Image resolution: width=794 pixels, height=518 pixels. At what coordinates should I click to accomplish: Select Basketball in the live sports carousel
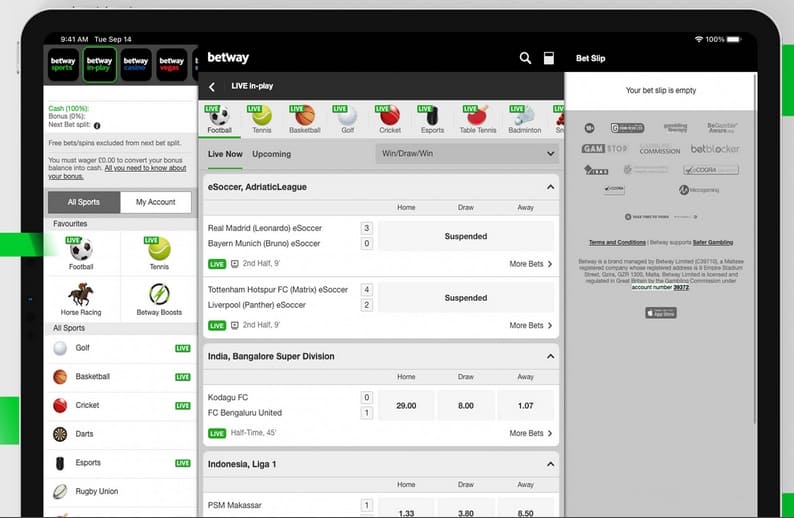click(x=305, y=119)
